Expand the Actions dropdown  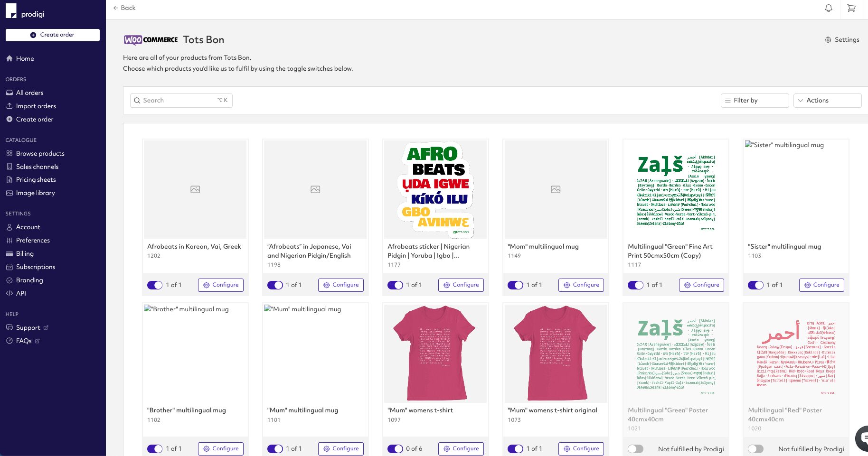(827, 101)
